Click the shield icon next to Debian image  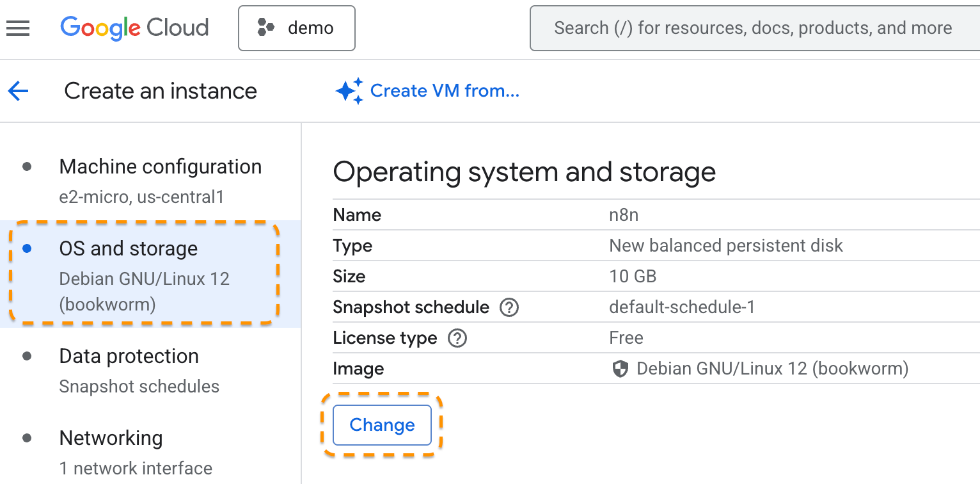tap(620, 369)
